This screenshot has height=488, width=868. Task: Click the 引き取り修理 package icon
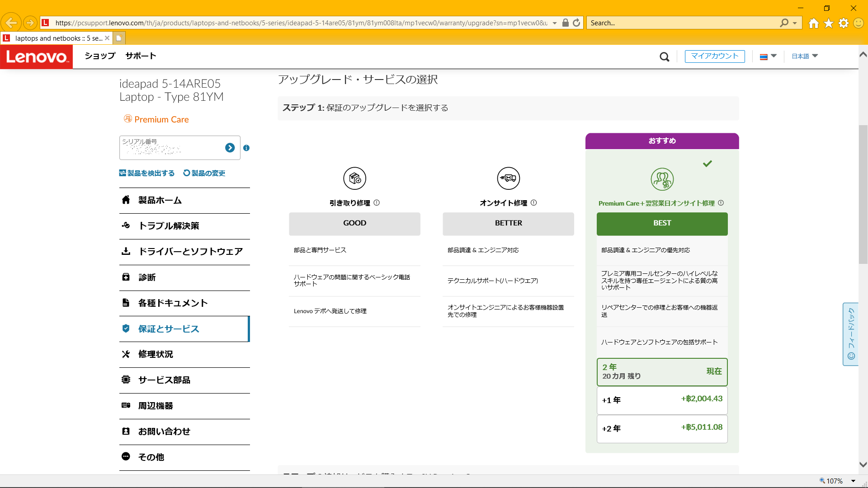(x=355, y=178)
